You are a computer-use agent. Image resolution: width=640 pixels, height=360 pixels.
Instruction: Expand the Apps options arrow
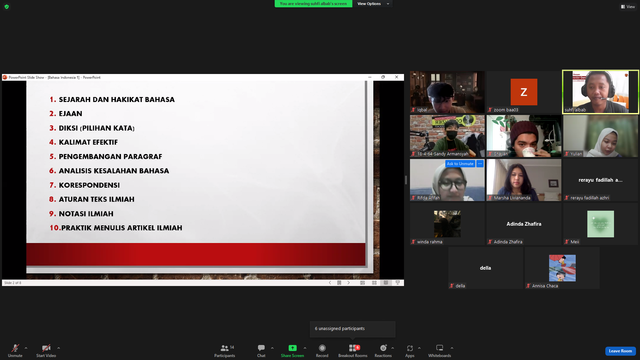[x=419, y=348]
